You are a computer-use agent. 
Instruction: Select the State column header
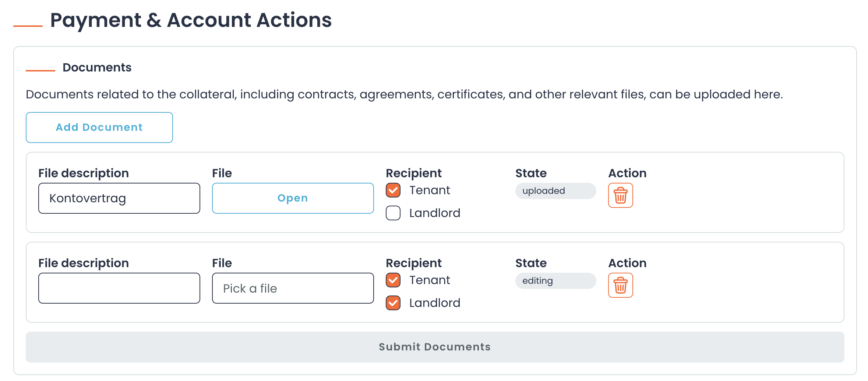531,173
